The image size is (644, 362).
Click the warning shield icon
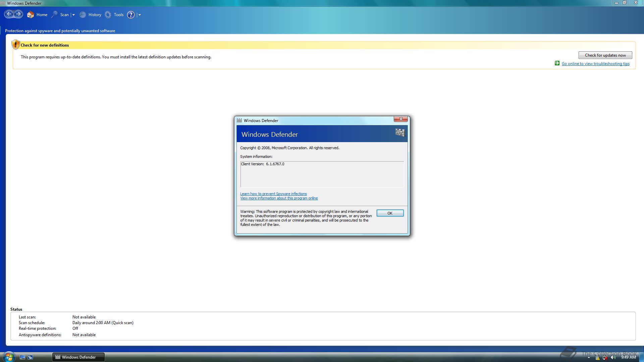click(15, 44)
